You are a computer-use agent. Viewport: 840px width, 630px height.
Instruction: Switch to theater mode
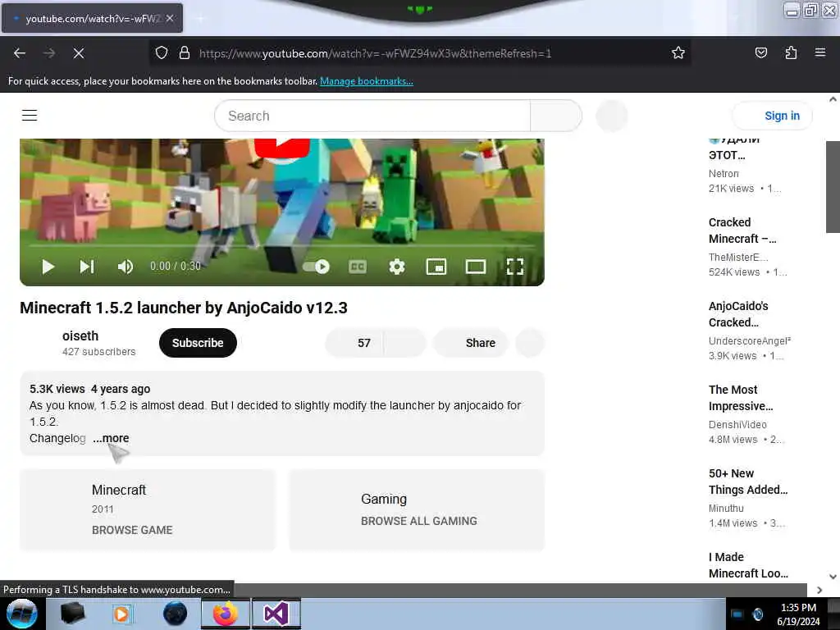click(x=475, y=267)
